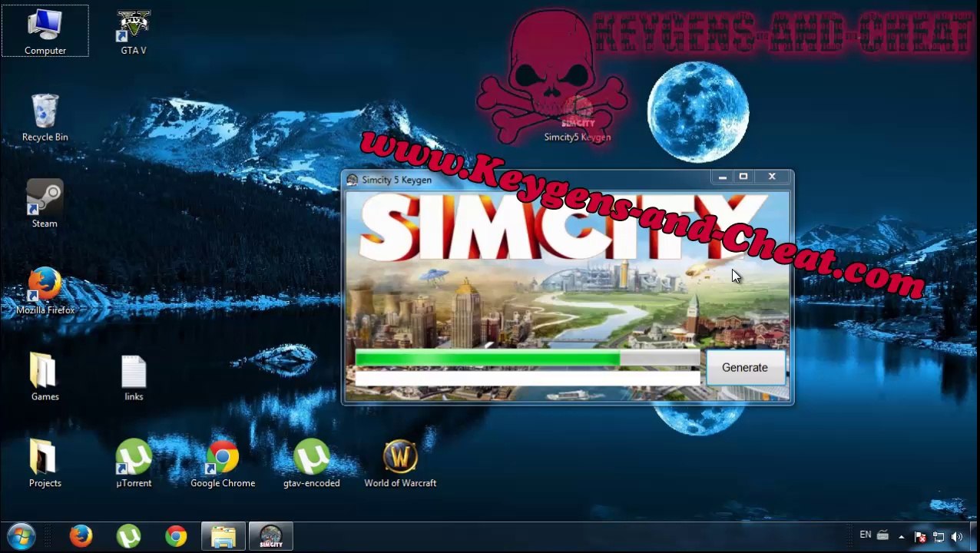This screenshot has height=553, width=980.
Task: Click the Simcity 5 Keygen title bar icon
Action: 352,180
